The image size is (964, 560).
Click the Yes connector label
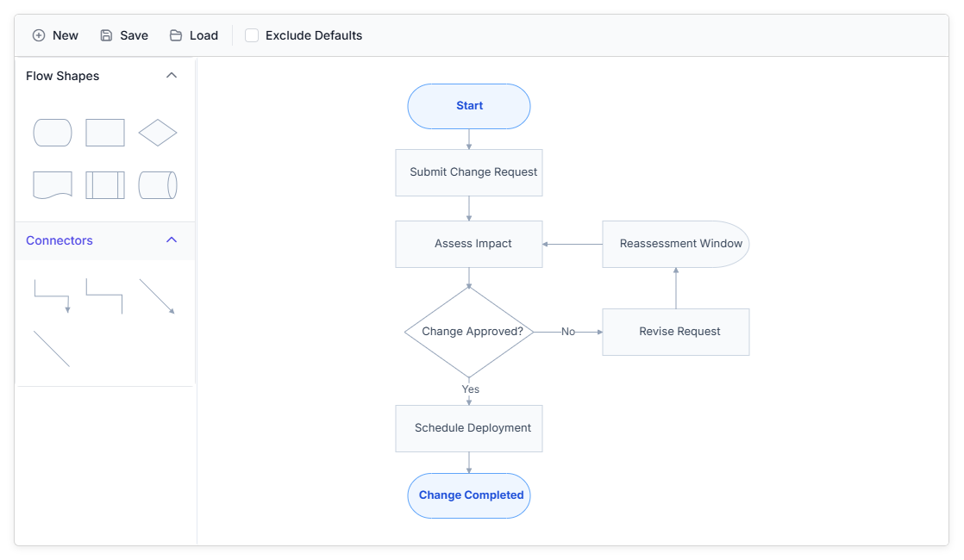(470, 389)
